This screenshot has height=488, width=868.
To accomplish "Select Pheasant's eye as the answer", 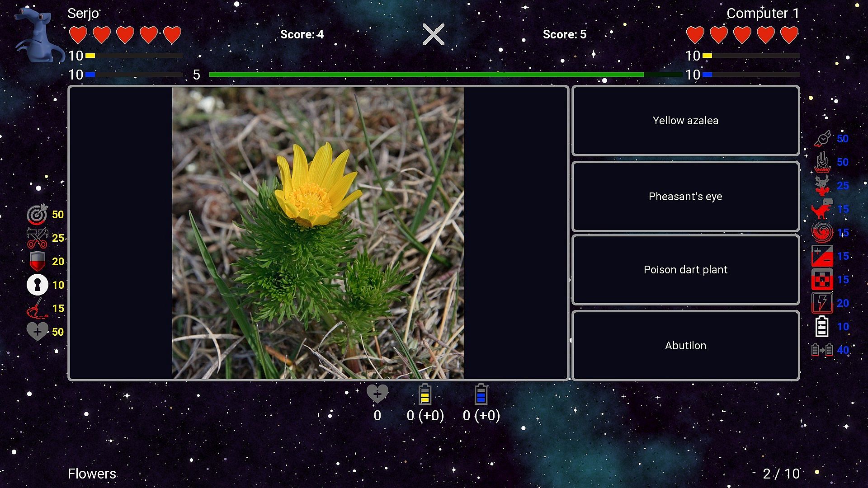I will tap(685, 197).
